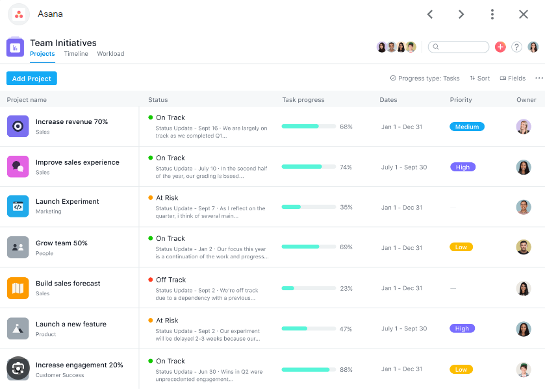The height and width of the screenshot is (392, 545).
Task: Go back with the left chevron arrow
Action: 430,14
